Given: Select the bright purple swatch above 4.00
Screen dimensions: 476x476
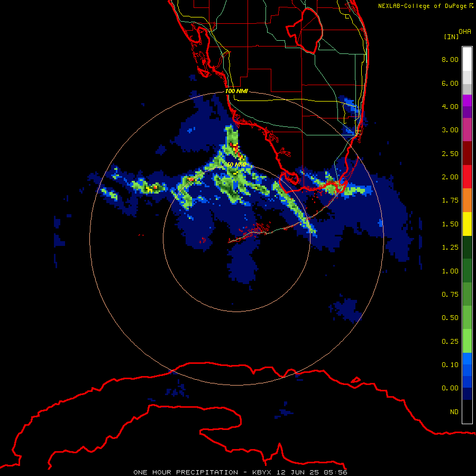Looking at the screenshot, I should tap(467, 100).
